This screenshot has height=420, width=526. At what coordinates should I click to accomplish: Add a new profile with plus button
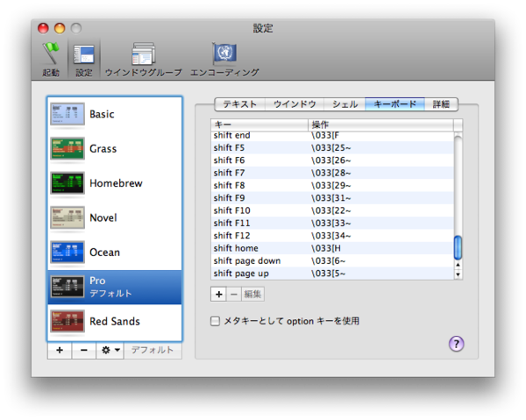(60, 350)
